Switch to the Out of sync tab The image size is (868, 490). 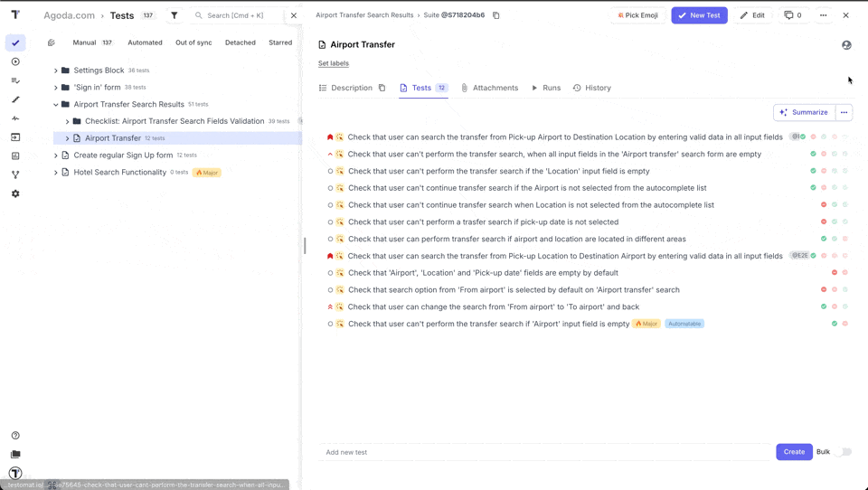pyautogui.click(x=193, y=42)
